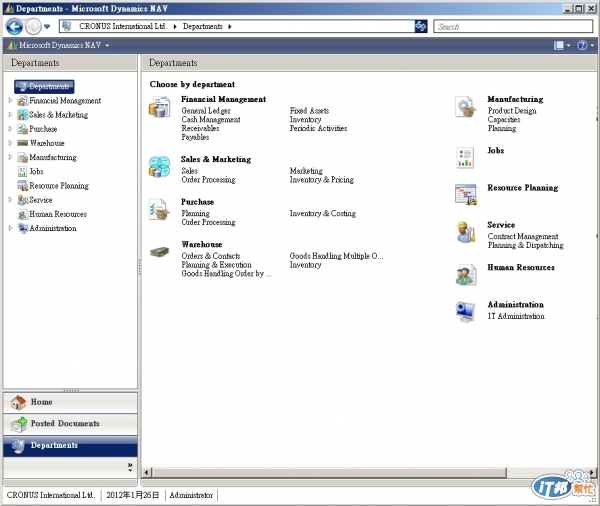Expand Service tree node
600x506 pixels.
[10, 200]
